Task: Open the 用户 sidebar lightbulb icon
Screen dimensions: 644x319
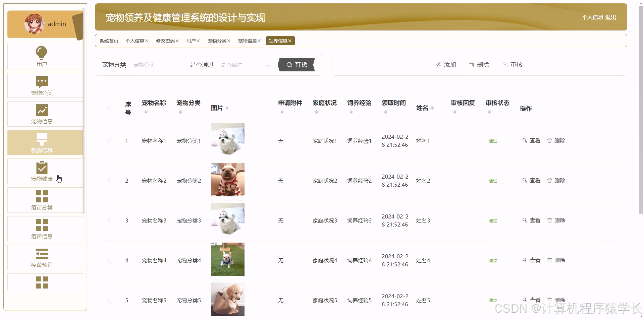Action: tap(42, 52)
